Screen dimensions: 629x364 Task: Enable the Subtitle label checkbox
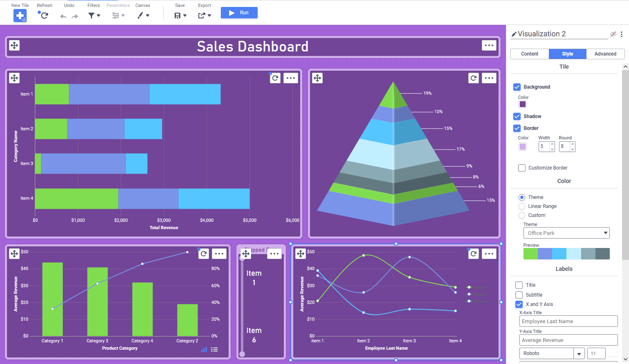pyautogui.click(x=519, y=295)
